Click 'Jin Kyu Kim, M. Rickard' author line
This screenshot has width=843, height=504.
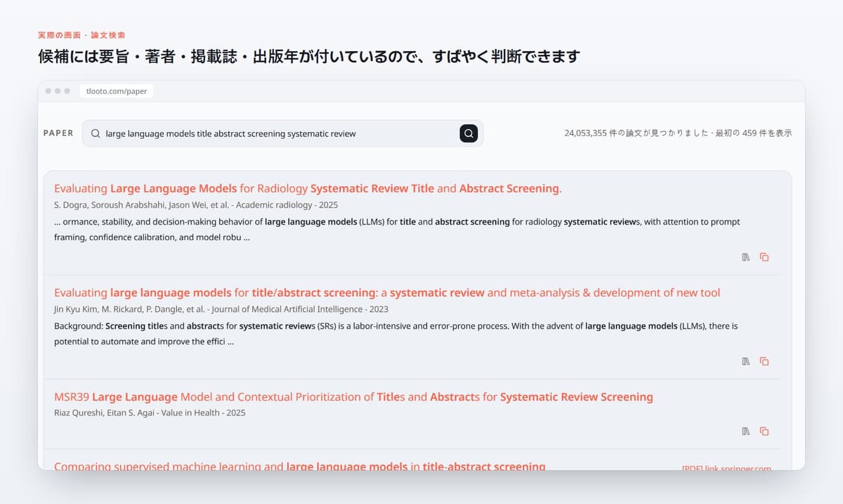tap(221, 309)
